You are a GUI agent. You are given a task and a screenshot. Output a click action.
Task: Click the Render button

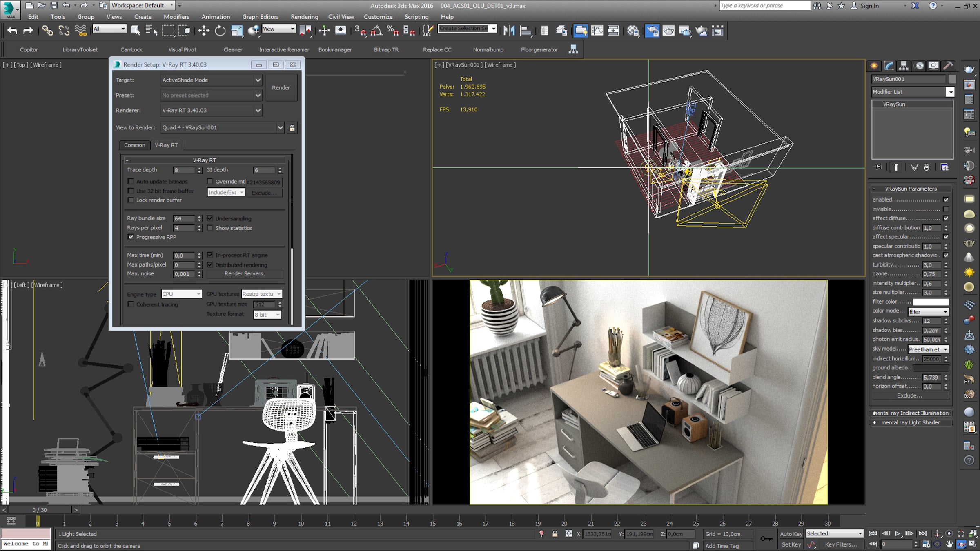(x=281, y=87)
